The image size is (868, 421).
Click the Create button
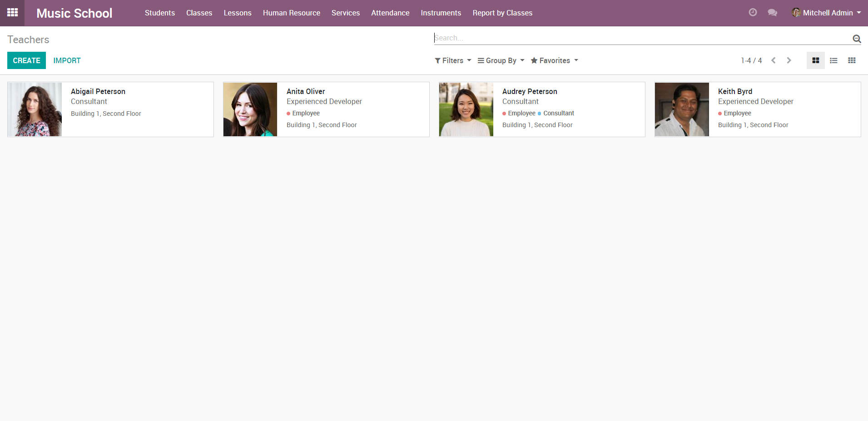[x=26, y=60]
